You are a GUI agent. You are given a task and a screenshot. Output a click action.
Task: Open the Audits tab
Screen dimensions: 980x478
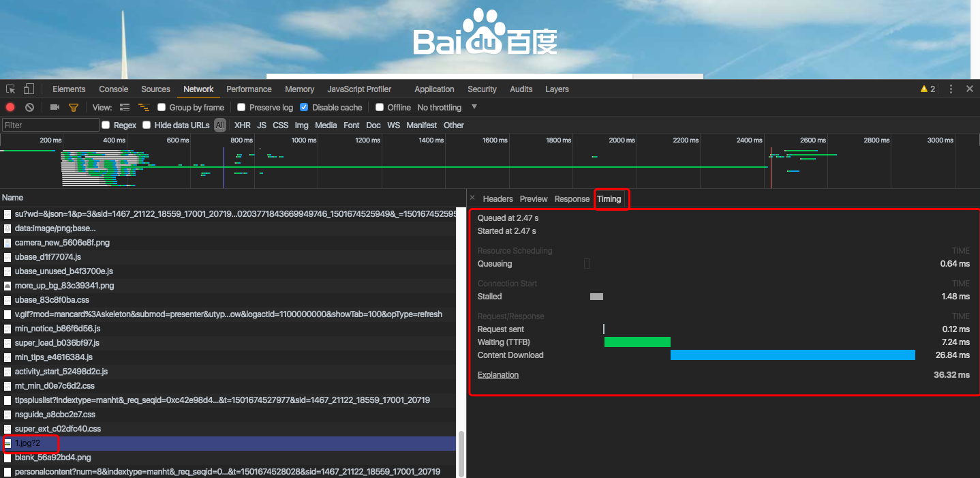point(521,89)
